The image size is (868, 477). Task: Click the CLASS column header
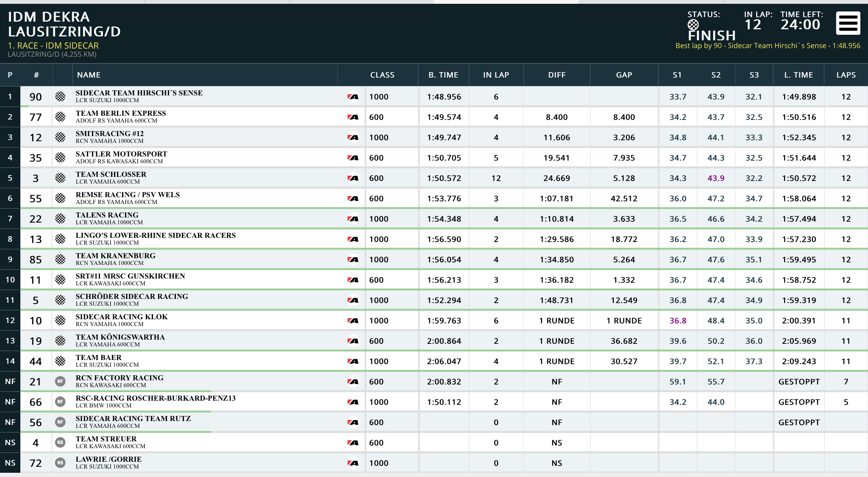click(x=382, y=75)
